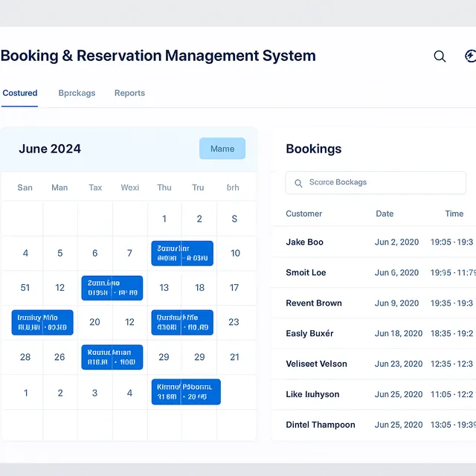The width and height of the screenshot is (476, 476).
Task: Select day 21 in the calendar
Action: coord(234,357)
